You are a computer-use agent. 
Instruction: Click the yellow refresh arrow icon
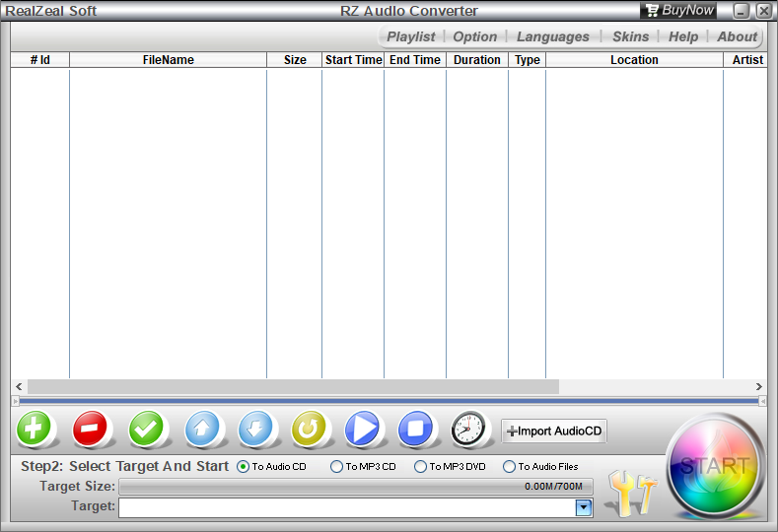312,430
